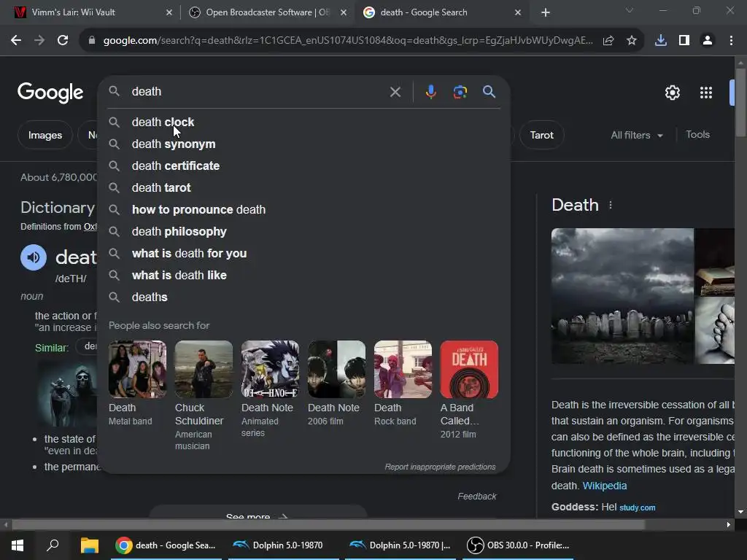Image resolution: width=747 pixels, height=560 pixels.
Task: Close the Vimm's Lair tab
Action: click(169, 13)
